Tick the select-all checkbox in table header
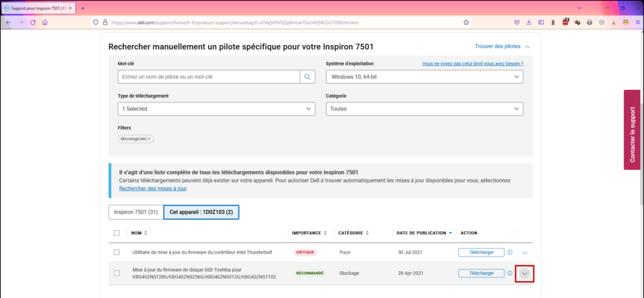The image size is (644, 298). click(116, 233)
